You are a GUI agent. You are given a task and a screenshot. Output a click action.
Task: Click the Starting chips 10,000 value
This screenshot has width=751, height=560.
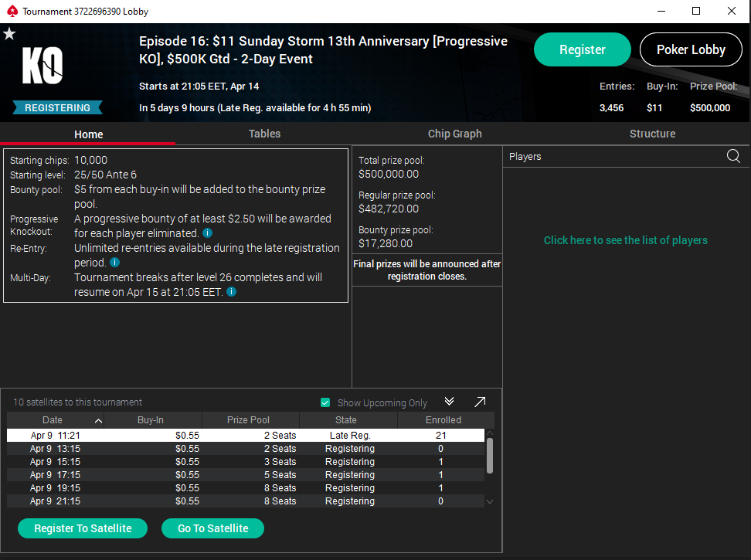(x=91, y=160)
